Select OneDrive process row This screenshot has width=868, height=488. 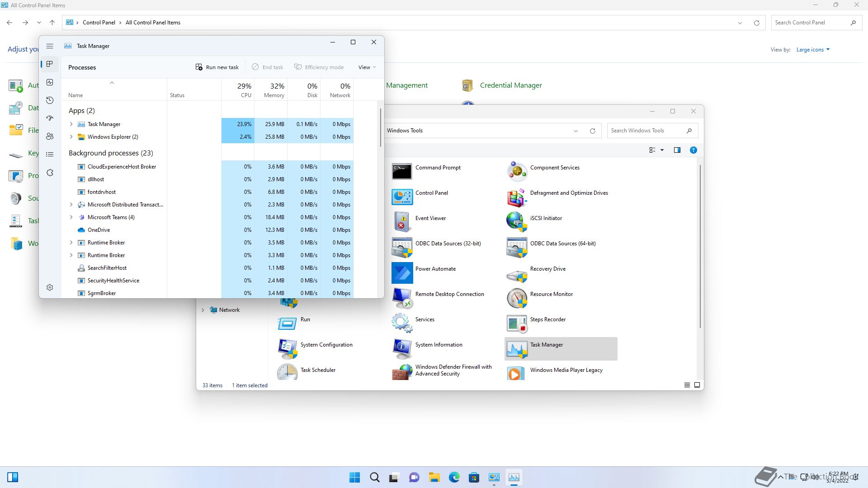tap(208, 230)
